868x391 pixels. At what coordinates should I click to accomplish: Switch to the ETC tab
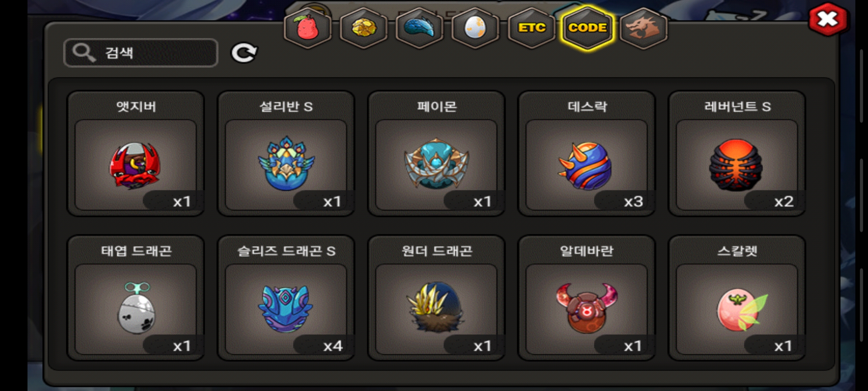click(531, 28)
